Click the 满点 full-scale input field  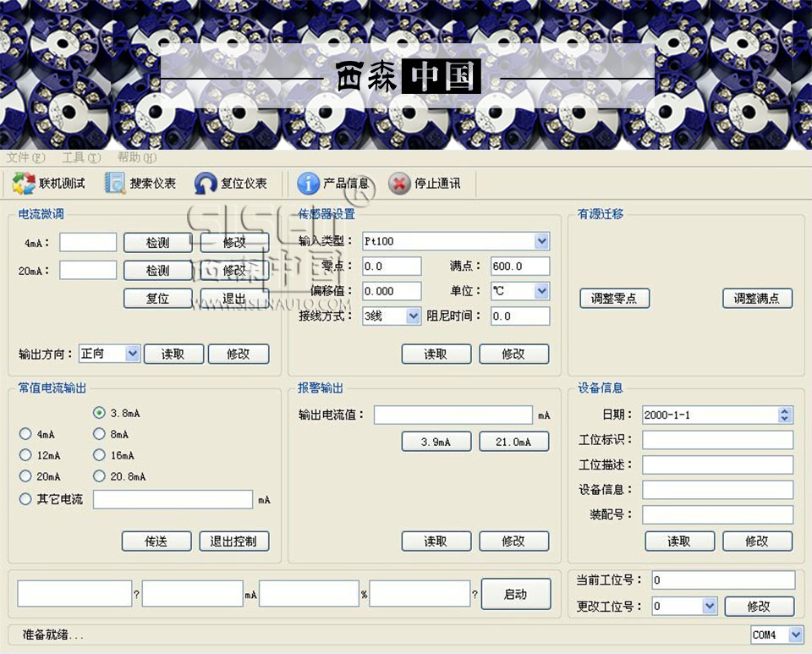point(519,267)
